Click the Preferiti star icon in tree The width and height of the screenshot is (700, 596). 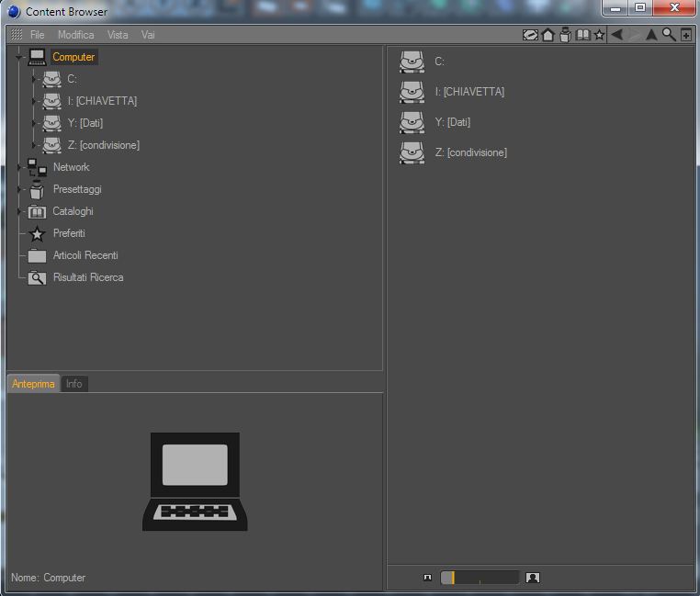(37, 233)
